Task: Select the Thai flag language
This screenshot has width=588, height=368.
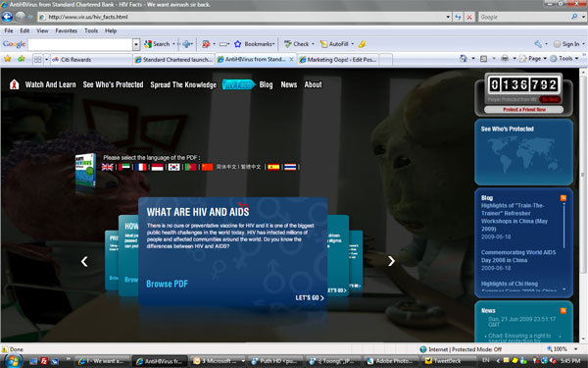Action: click(x=290, y=167)
